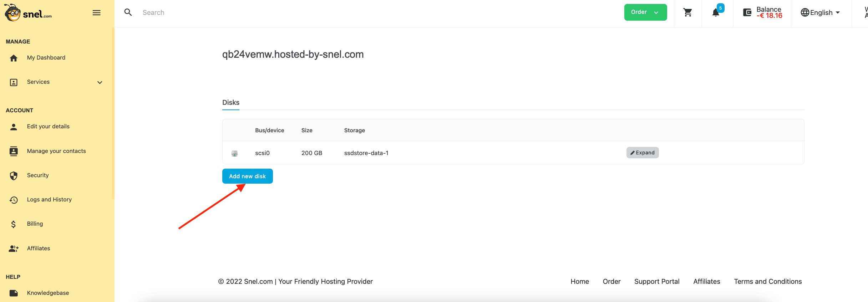The height and width of the screenshot is (302, 868).
Task: Open Terms and Conditions footer link
Action: click(767, 282)
